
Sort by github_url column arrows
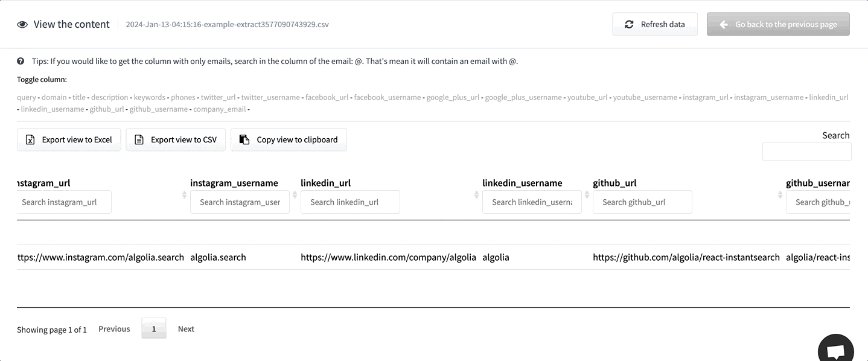(x=780, y=194)
